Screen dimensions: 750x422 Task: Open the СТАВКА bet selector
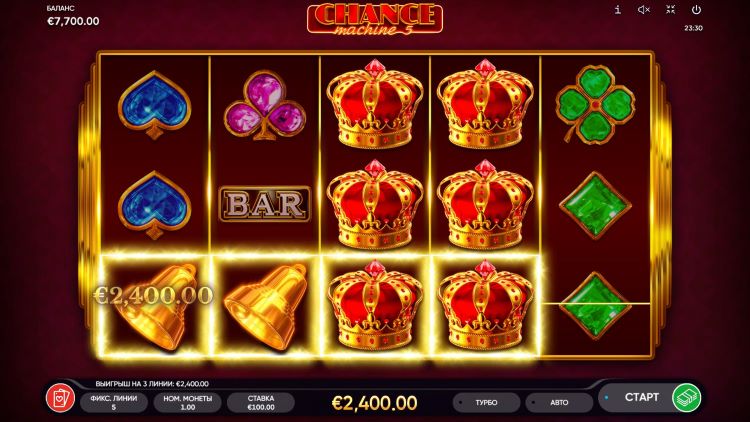[261, 403]
